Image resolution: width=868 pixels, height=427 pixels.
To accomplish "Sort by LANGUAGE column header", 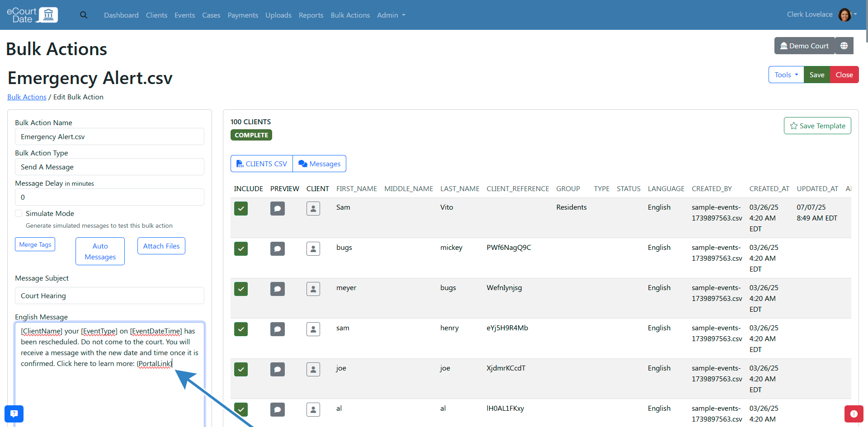I will pos(666,188).
